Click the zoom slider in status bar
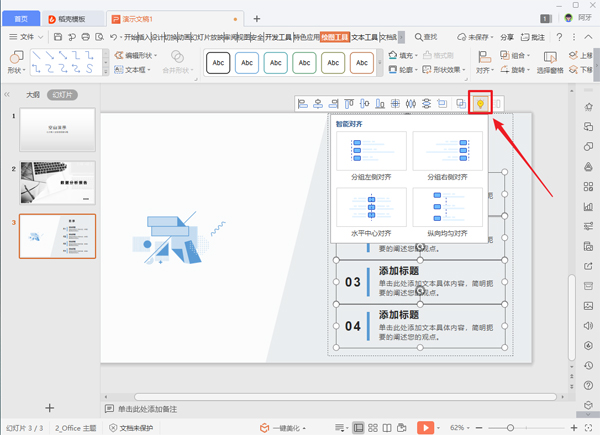This screenshot has width=600, height=435. 510,427
